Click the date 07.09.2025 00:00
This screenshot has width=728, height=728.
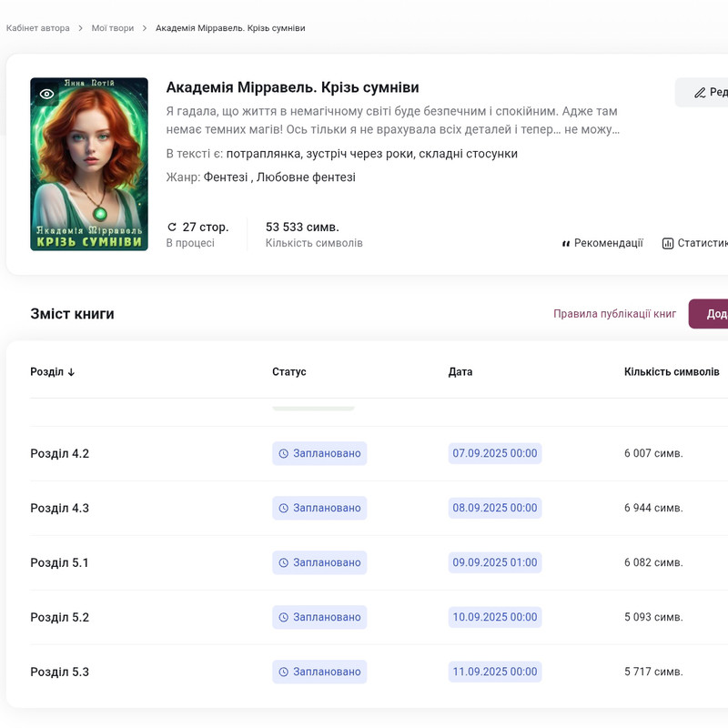click(x=495, y=453)
